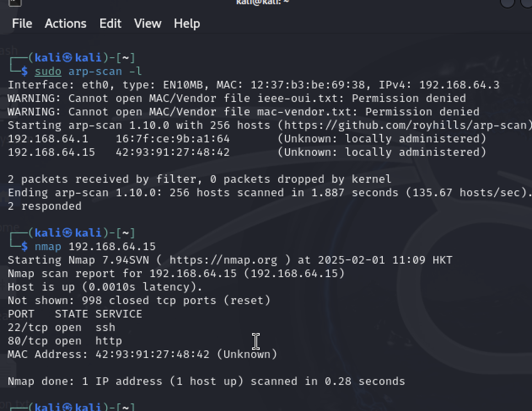532x411 pixels.
Task: Click the 'nmap 192.168.64.15' command text
Action: (x=95, y=246)
